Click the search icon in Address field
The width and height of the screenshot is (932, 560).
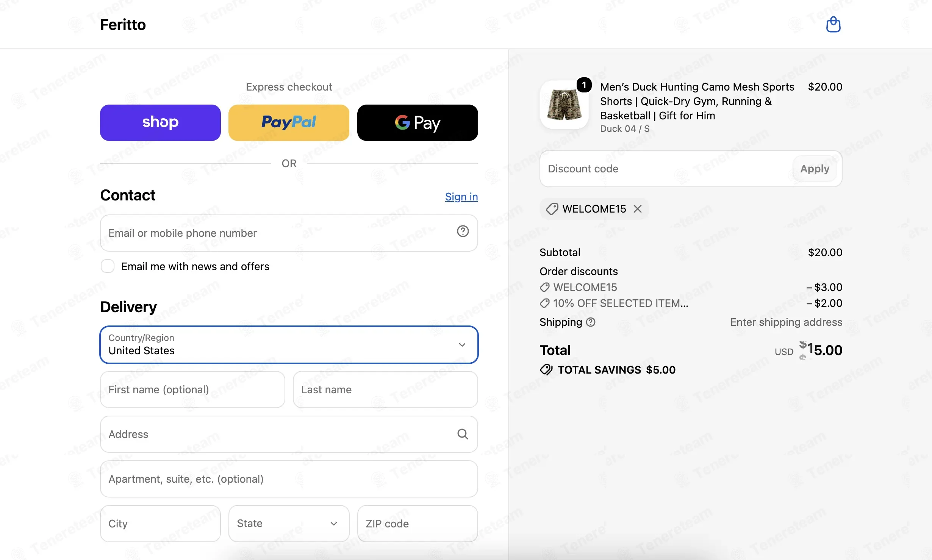point(463,434)
